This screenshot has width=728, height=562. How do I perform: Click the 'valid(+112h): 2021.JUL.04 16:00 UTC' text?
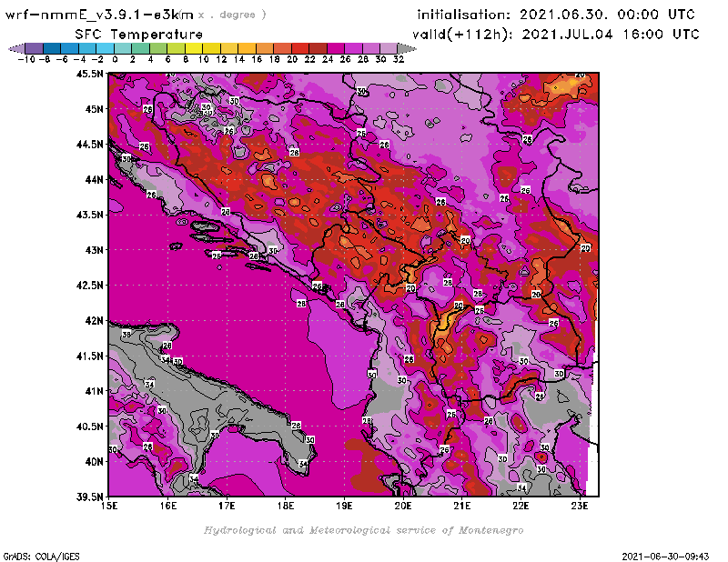556,34
